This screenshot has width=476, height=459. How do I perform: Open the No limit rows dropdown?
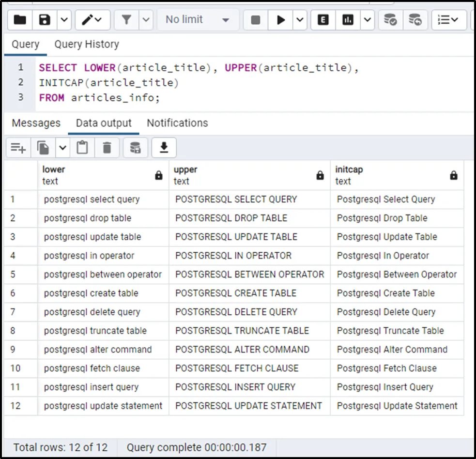point(197,20)
